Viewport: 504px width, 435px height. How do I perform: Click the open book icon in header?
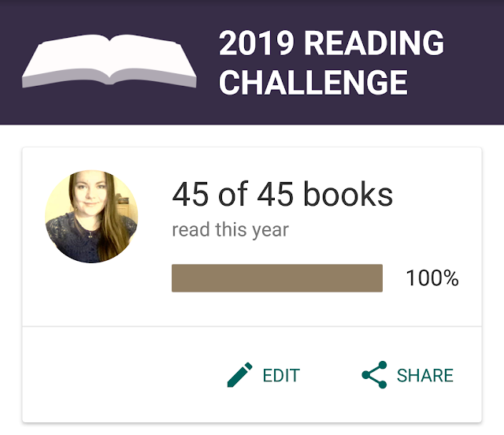(109, 61)
